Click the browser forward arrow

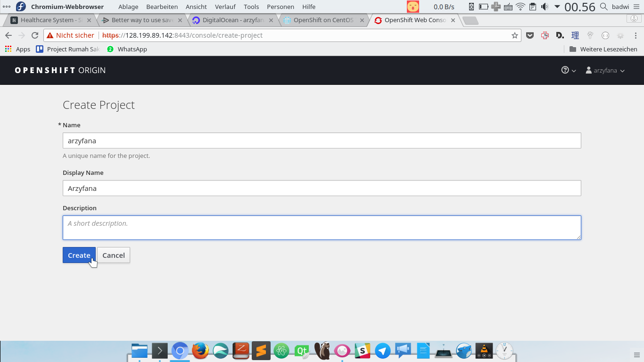22,35
